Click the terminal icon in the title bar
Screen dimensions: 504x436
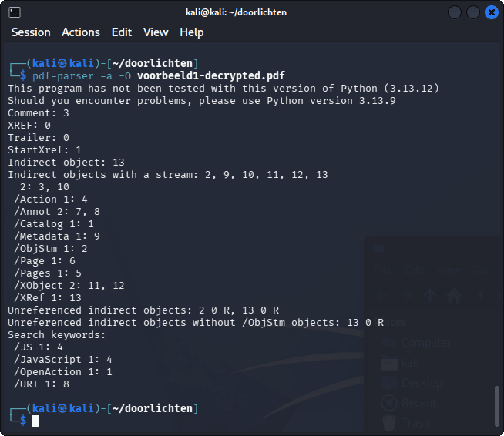pyautogui.click(x=15, y=12)
